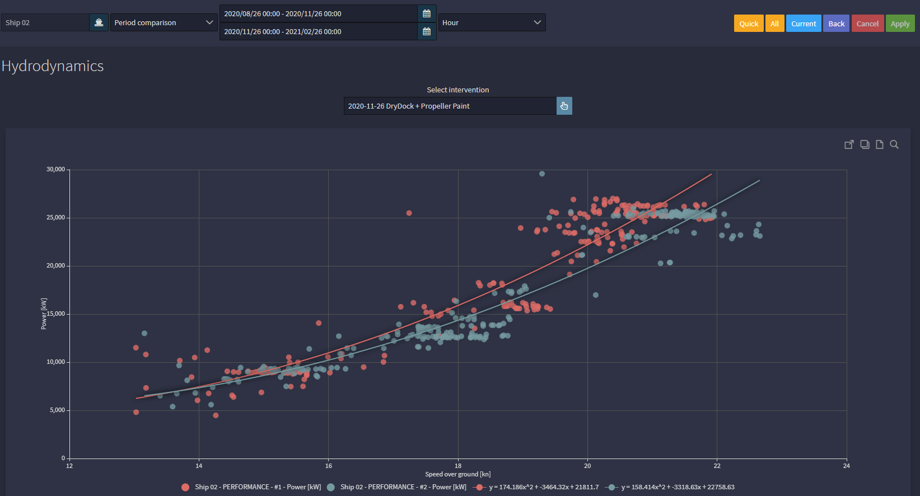Expand the Period comparison dropdown
Screen dimensions: 920x496
163,22
